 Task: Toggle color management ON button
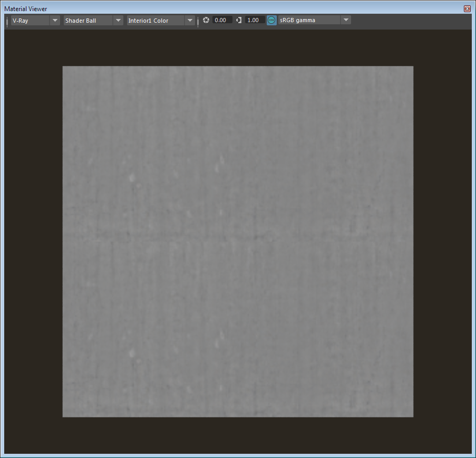271,20
